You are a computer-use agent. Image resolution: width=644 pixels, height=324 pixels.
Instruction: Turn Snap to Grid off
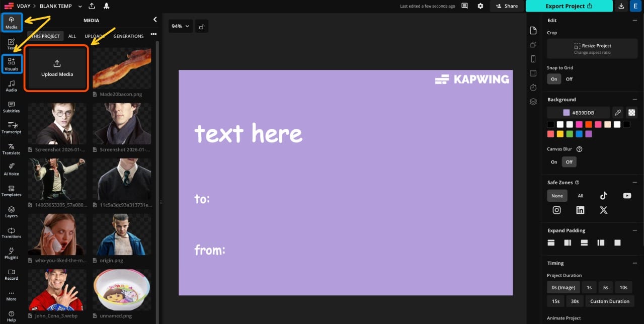tap(569, 79)
